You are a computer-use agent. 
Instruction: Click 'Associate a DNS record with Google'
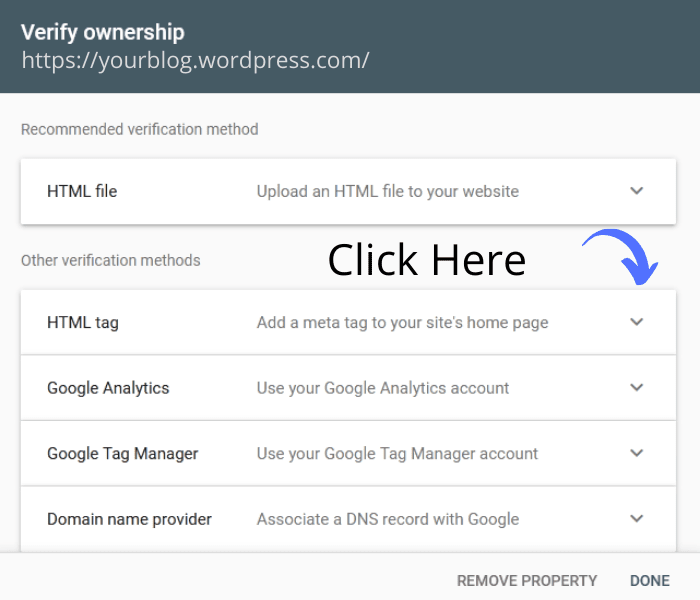click(387, 519)
